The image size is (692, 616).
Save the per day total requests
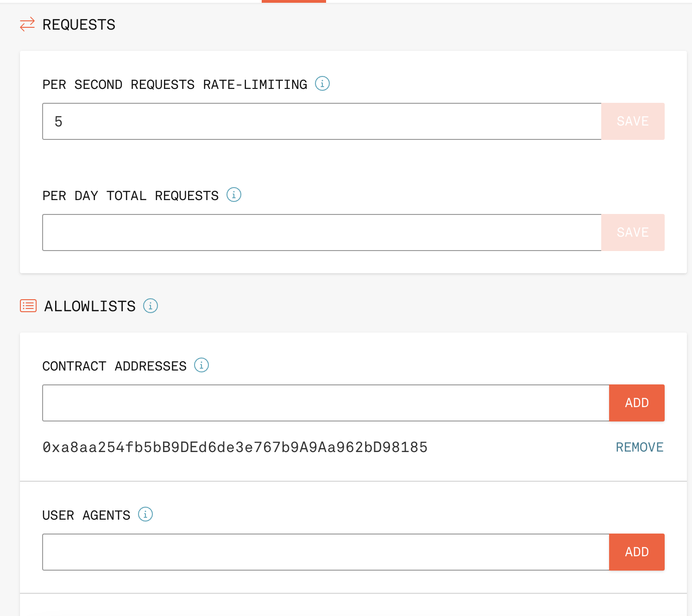coord(633,233)
